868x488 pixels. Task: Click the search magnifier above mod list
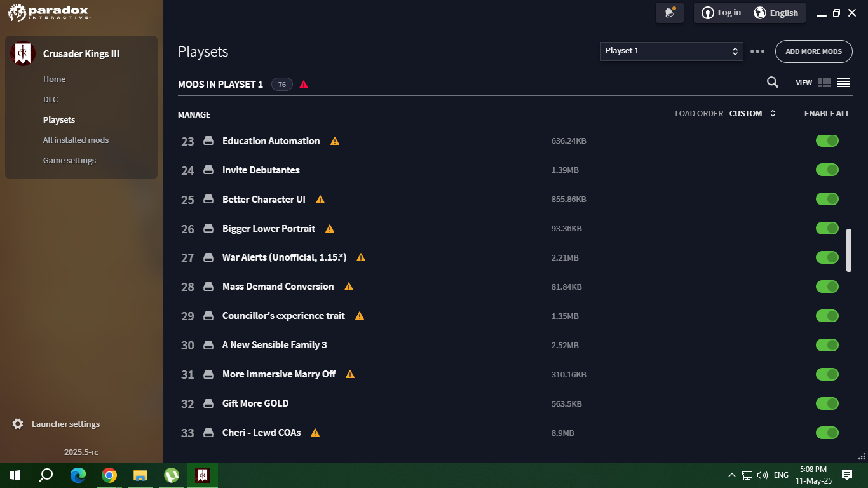coord(773,82)
